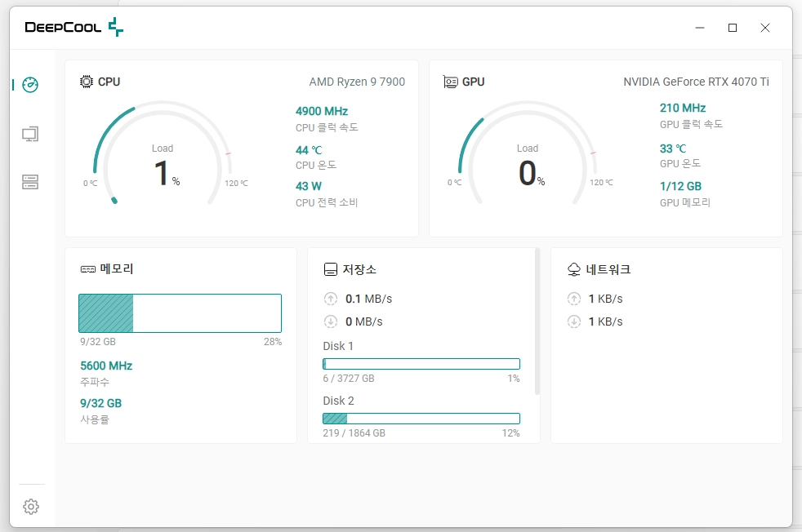Viewport: 802px width, 532px height.
Task: Click the network download arrow icon
Action: point(574,321)
